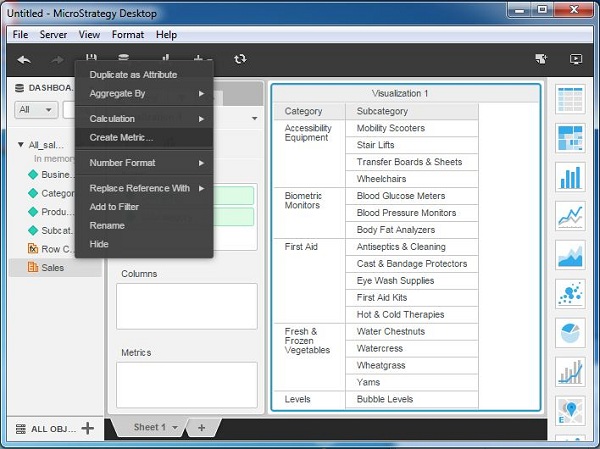This screenshot has height=449, width=600.
Task: Open the All filter dropdown in datasets panel
Action: click(36, 110)
